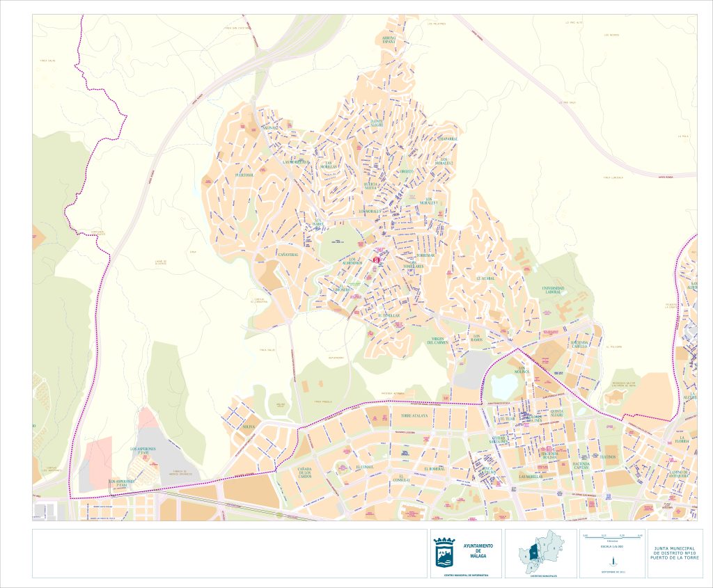
Task: Select the Universidad Laboral label
Action: 555,290
